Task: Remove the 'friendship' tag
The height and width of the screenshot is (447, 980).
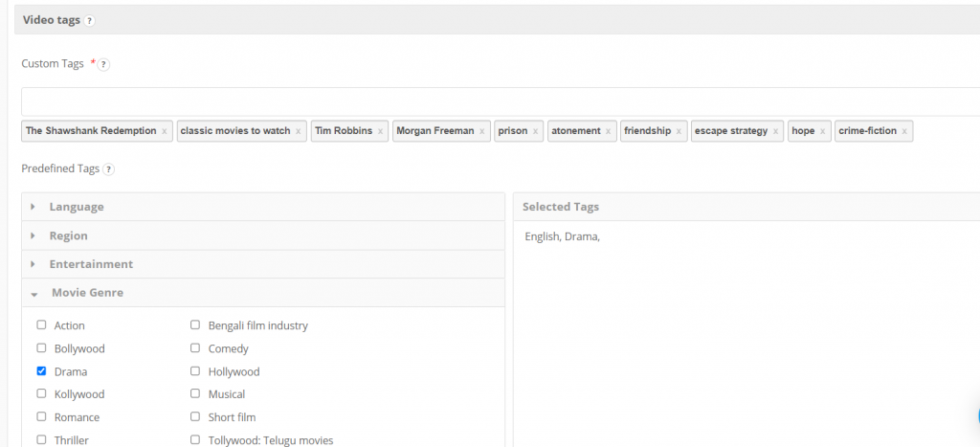Action: click(x=679, y=131)
